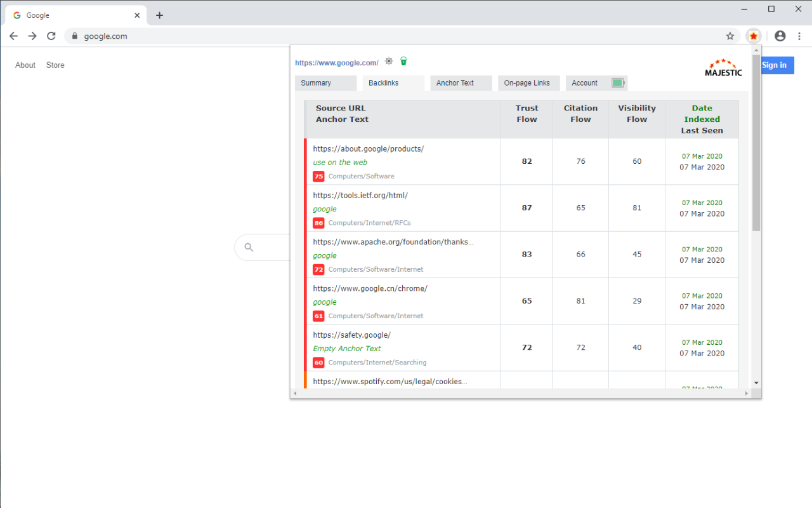Open Majestic extension via toolbar star icon
This screenshot has width=812, height=508.
[x=753, y=36]
